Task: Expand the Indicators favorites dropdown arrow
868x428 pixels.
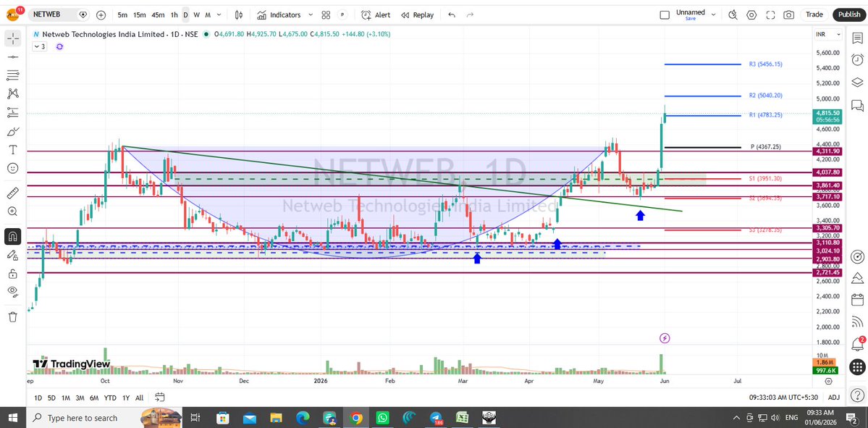Action: pyautogui.click(x=310, y=15)
